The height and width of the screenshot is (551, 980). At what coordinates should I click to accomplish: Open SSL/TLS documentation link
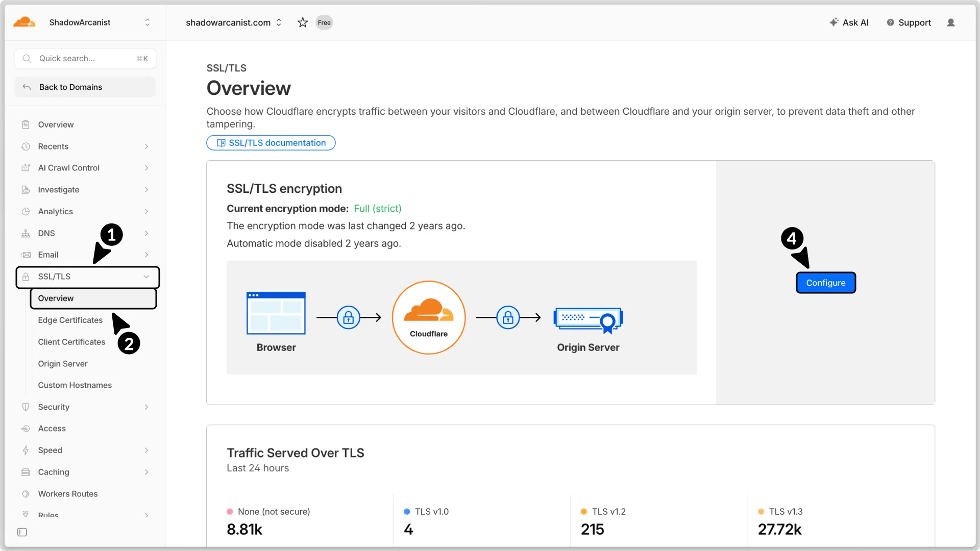[271, 143]
